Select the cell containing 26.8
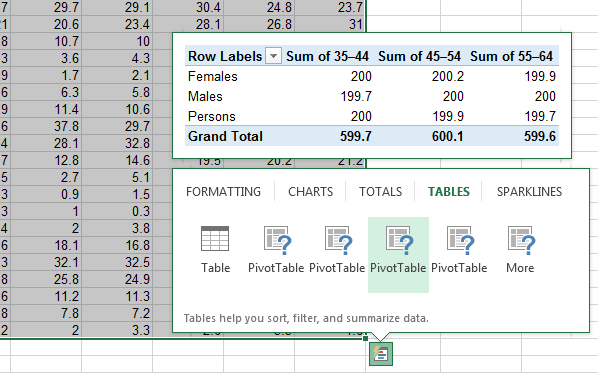Image resolution: width=598 pixels, height=373 pixels. 259,24
